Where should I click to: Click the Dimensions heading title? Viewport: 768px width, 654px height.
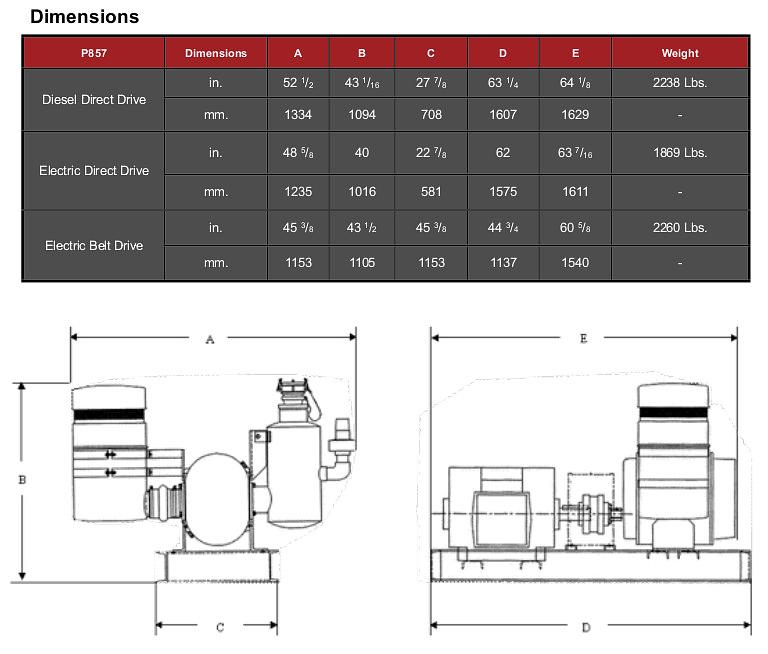click(x=84, y=17)
